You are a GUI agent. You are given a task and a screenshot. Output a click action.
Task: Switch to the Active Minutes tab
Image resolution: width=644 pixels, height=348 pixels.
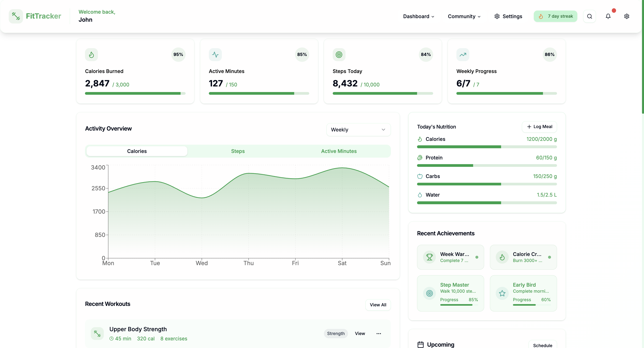[x=339, y=151]
